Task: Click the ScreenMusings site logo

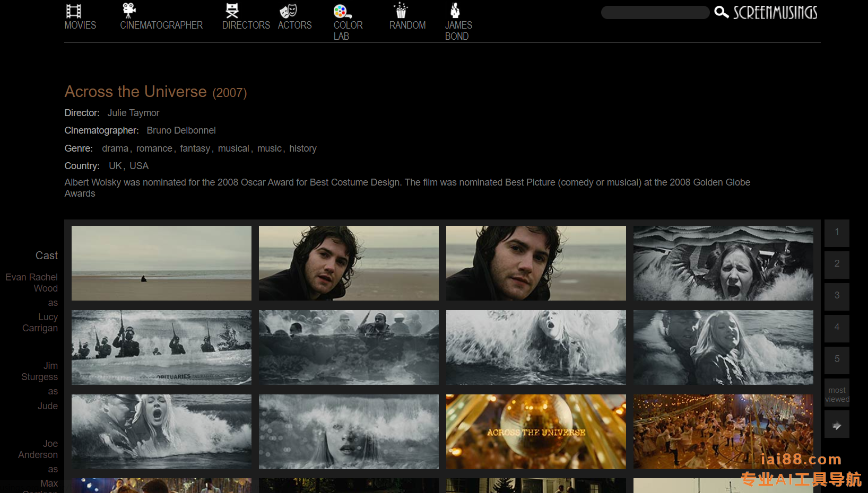Action: [x=775, y=13]
